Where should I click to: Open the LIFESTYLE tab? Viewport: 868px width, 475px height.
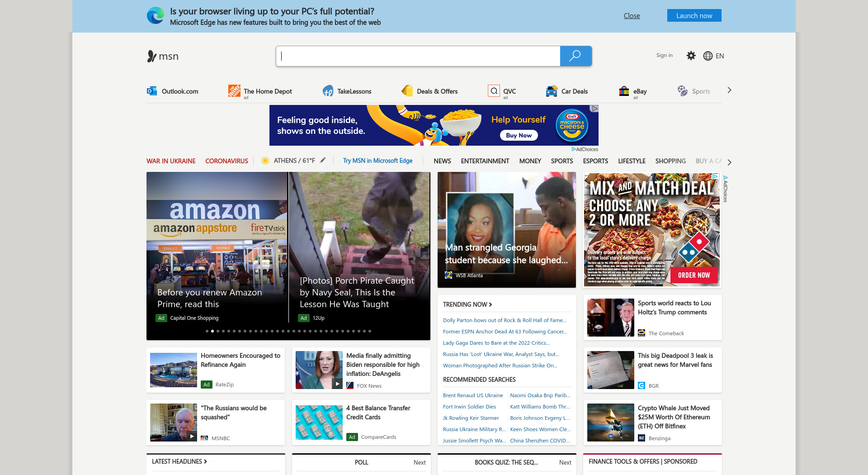[x=632, y=161]
